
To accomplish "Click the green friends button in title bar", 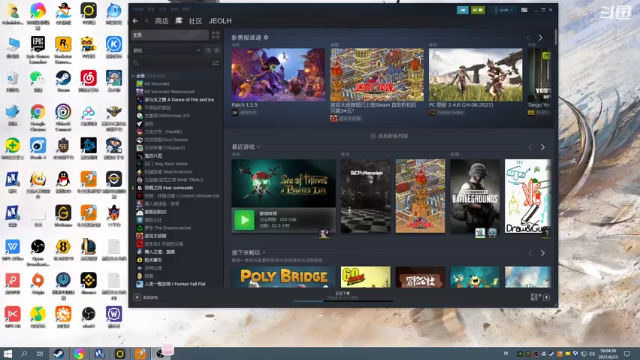I will pyautogui.click(x=478, y=10).
